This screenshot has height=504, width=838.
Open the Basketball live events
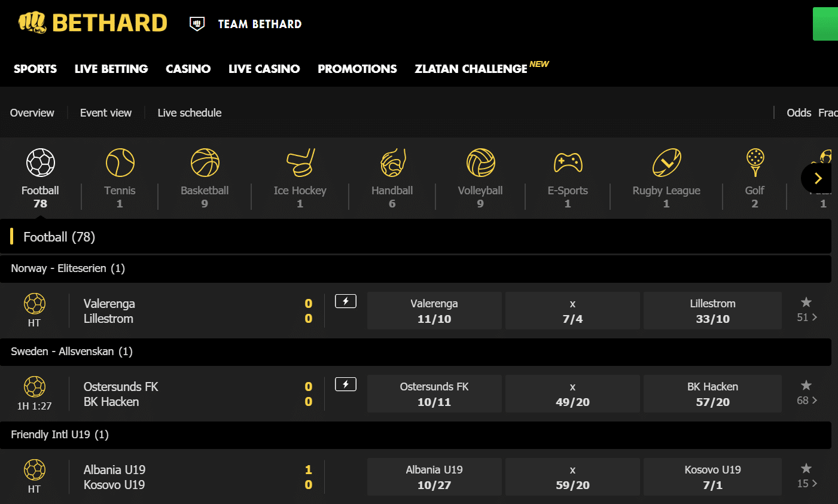click(205, 162)
